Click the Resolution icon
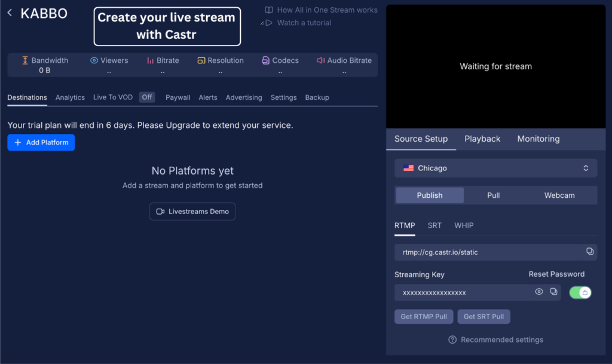 point(201,60)
